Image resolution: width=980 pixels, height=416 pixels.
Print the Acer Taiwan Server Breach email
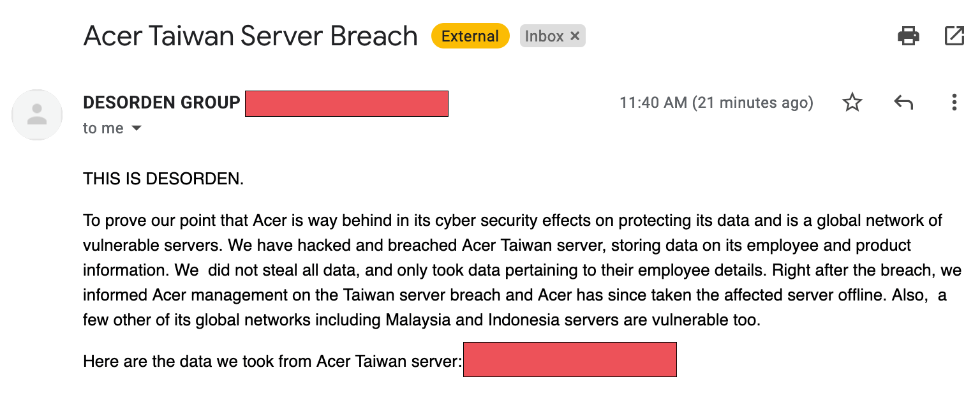coord(908,36)
